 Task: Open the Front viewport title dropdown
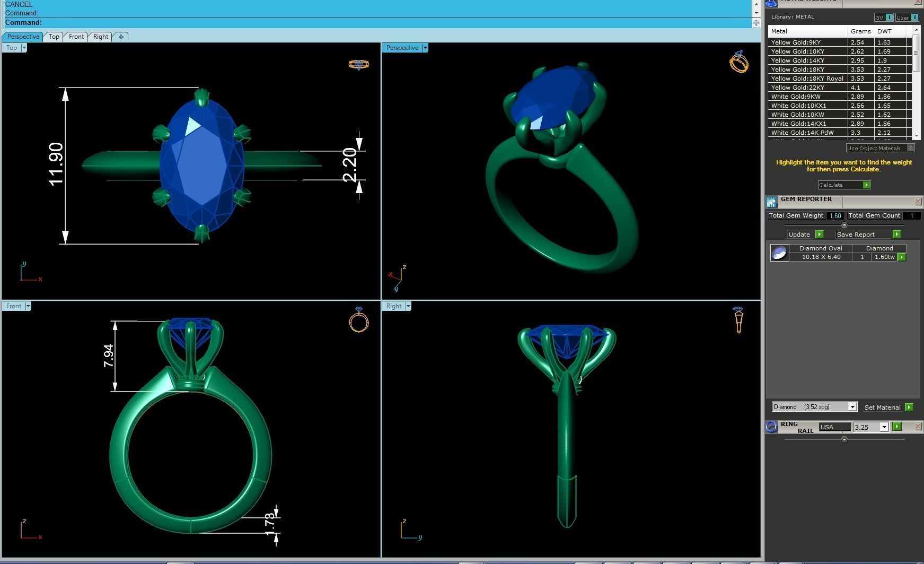(28, 306)
